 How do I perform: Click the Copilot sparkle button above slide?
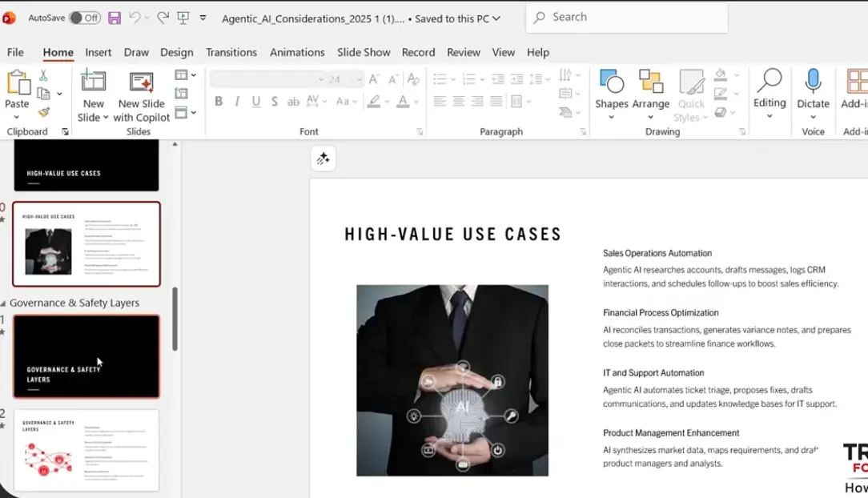323,159
